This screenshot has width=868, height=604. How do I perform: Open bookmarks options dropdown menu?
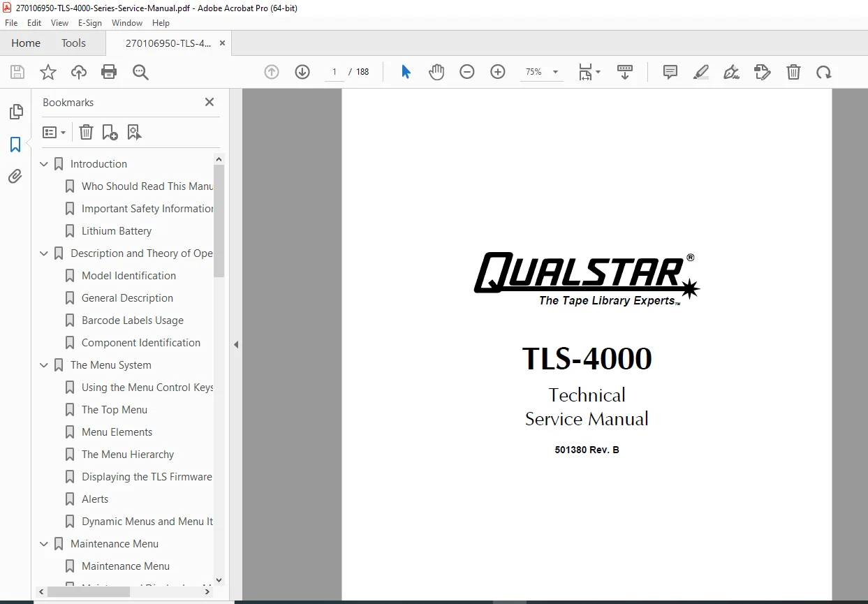tap(54, 132)
